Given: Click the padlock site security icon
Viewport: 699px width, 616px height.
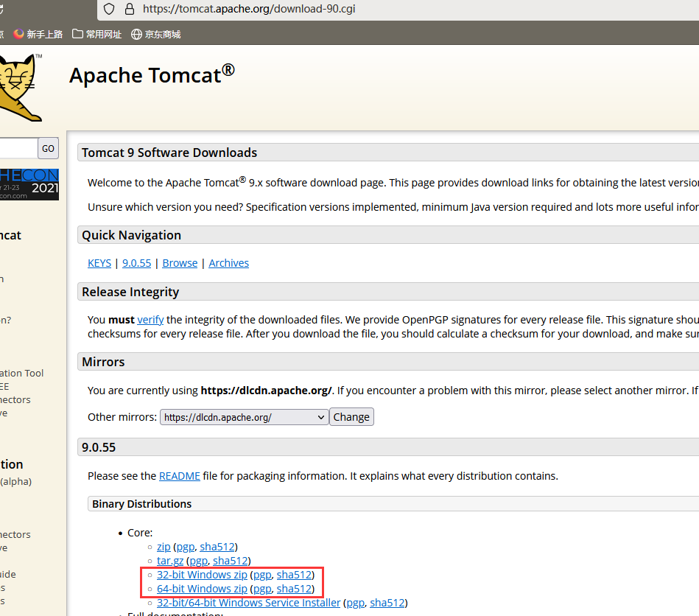Looking at the screenshot, I should (x=130, y=9).
